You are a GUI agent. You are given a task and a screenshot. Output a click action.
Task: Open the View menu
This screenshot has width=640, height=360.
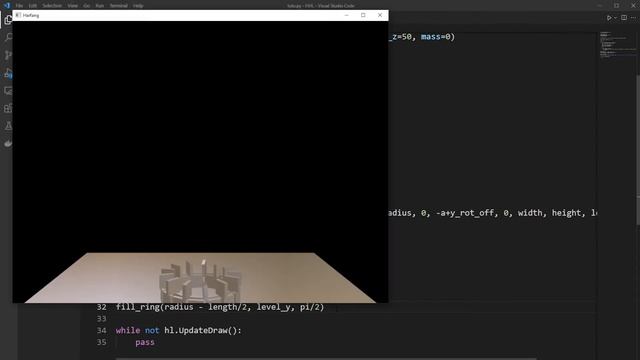[72, 6]
